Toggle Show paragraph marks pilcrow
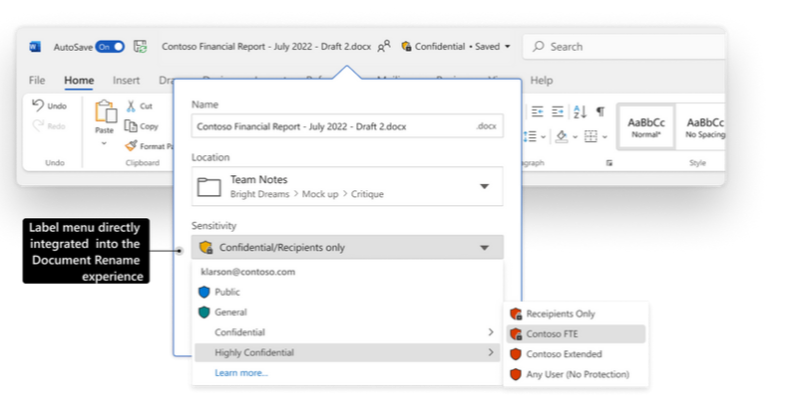This screenshot has width=800, height=418. pos(601,111)
